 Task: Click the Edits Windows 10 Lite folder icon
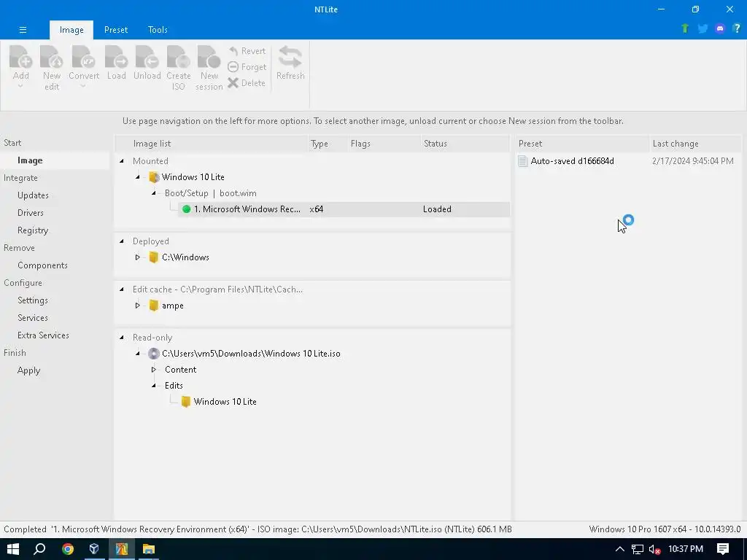click(186, 402)
